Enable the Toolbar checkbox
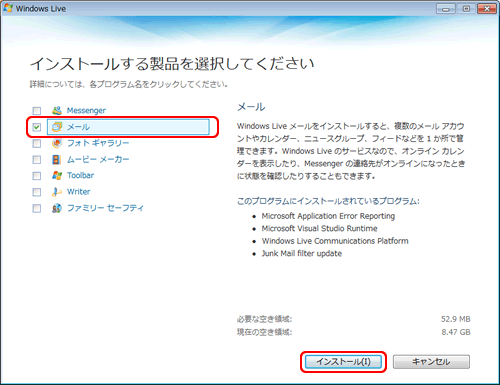 [37, 176]
